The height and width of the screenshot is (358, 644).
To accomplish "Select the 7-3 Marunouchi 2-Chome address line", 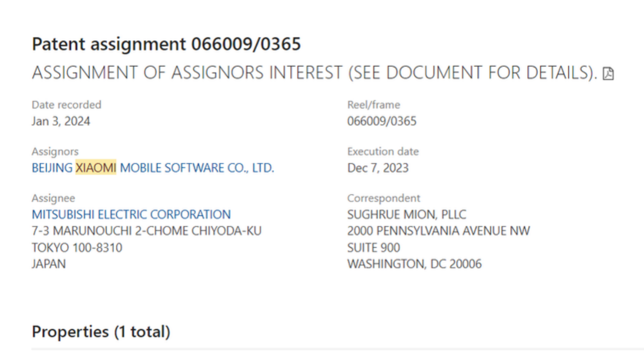I will pos(146,231).
